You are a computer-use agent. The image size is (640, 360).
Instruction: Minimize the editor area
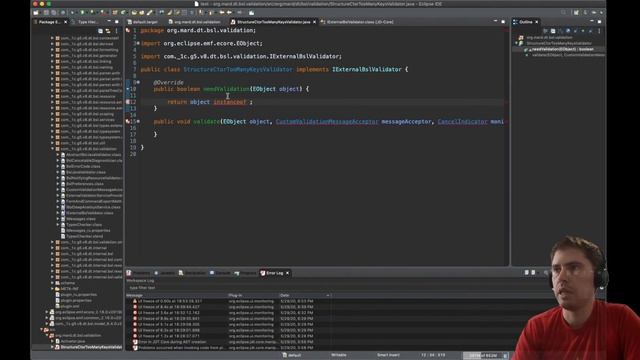pos(496,22)
